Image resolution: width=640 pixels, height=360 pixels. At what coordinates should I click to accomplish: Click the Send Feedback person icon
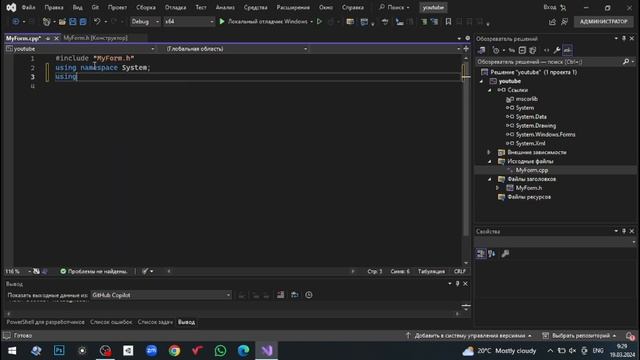coord(564,22)
